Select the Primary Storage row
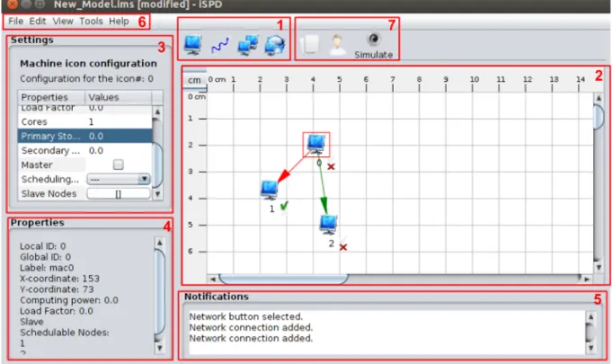The width and height of the screenshot is (612, 364). click(84, 136)
